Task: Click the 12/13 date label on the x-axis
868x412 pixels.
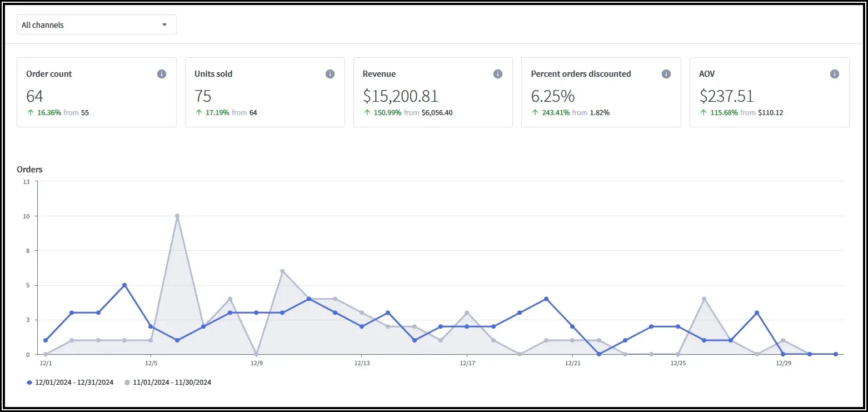Action: click(x=362, y=364)
